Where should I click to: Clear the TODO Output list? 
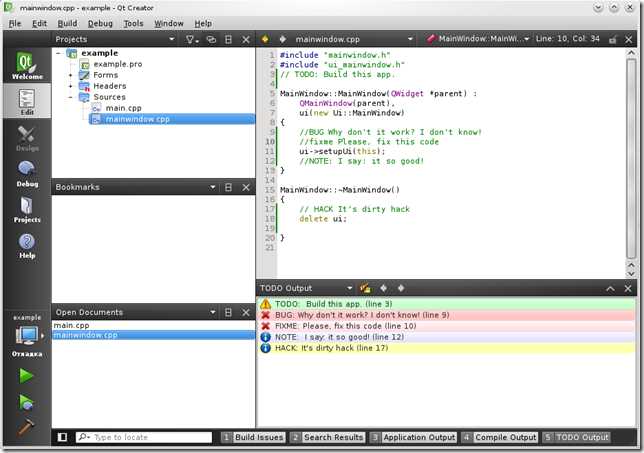[365, 288]
